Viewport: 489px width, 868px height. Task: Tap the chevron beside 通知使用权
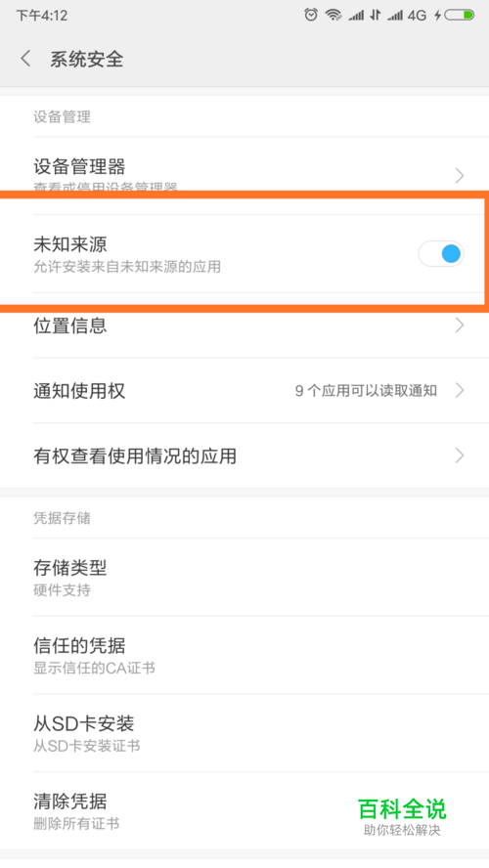tap(459, 391)
